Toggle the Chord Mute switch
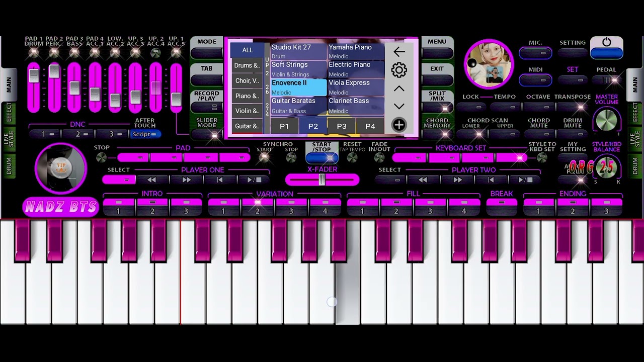This screenshot has width=644, height=362. [x=539, y=134]
